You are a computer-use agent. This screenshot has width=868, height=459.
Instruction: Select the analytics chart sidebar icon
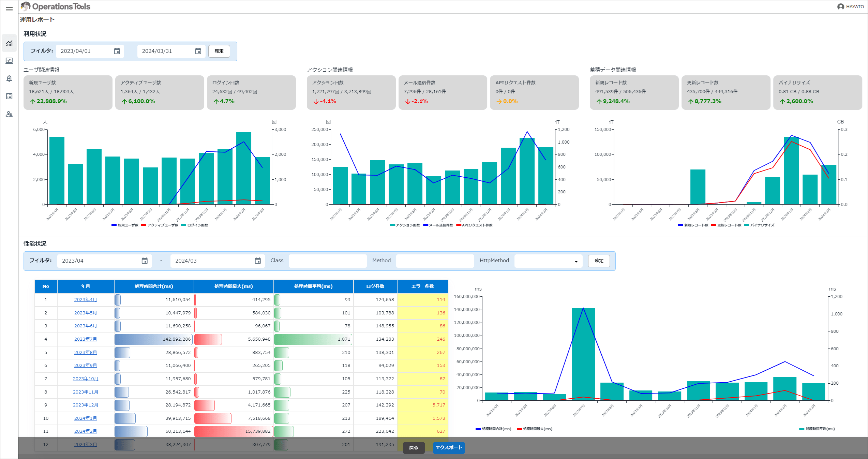tap(9, 43)
